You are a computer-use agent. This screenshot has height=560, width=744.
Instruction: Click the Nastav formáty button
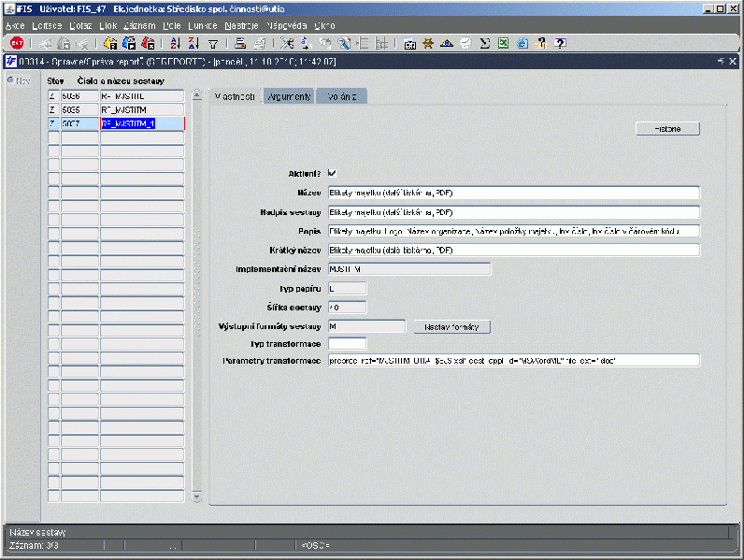pos(451,327)
